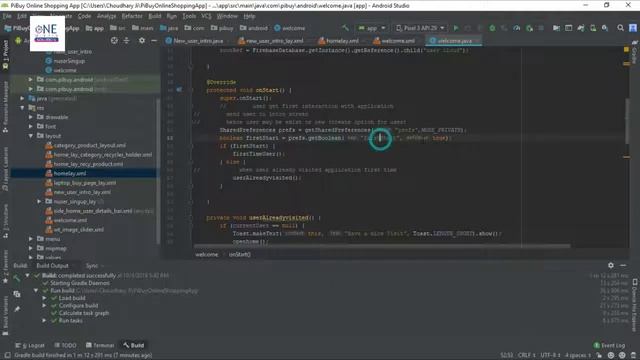Click the CRLF line separator in status bar
Image resolution: width=640 pixels, height=360 pixels.
point(527,355)
